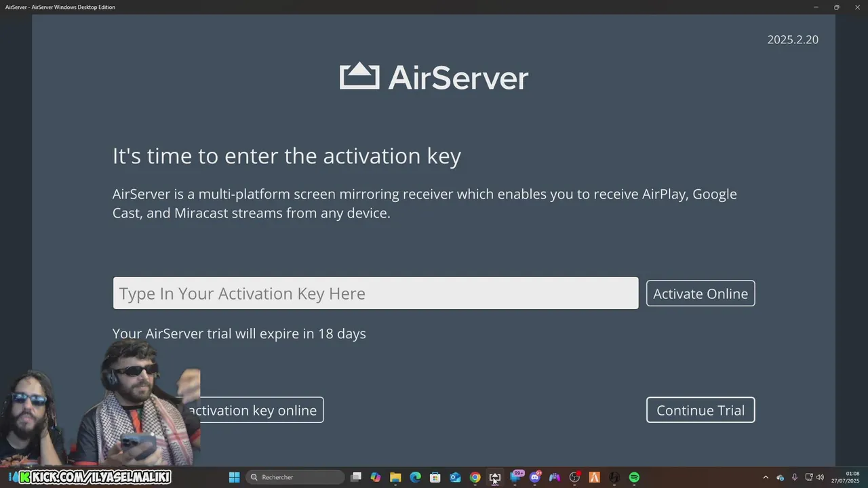Show hidden system tray icons
The width and height of the screenshot is (868, 488).
click(x=766, y=477)
